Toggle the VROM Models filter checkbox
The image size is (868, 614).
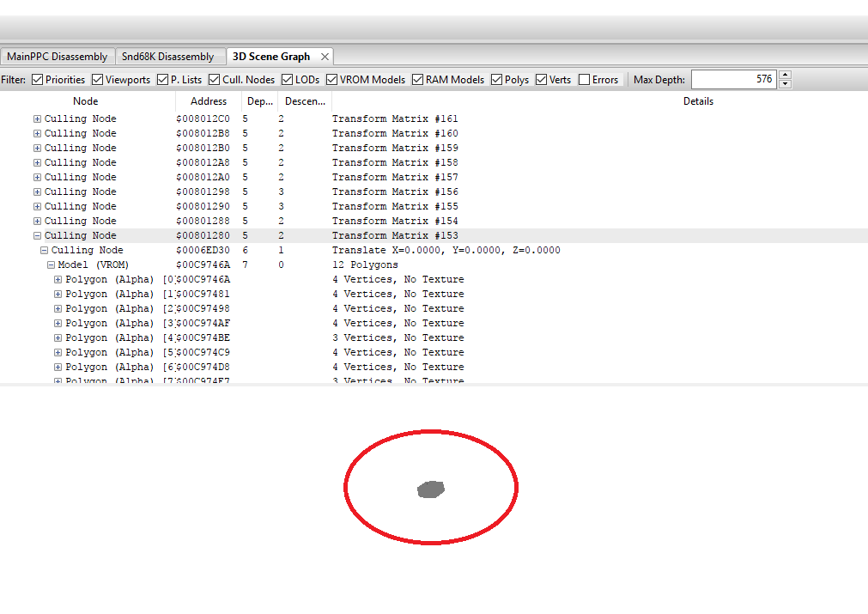[332, 80]
